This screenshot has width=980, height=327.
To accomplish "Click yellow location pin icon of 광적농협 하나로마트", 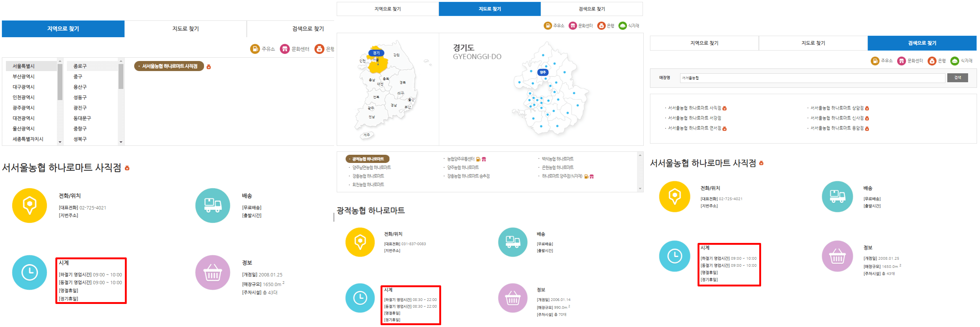I will [x=360, y=242].
